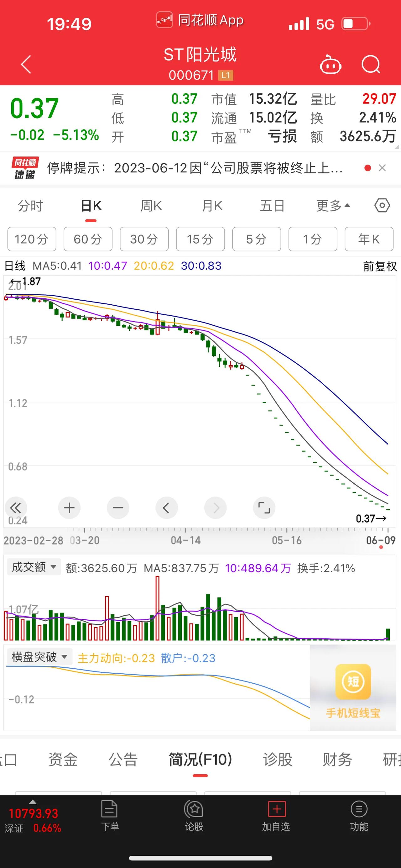The image size is (401, 868).
Task: Read the 停牌提示 2023-06-12 message
Action: 195,168
